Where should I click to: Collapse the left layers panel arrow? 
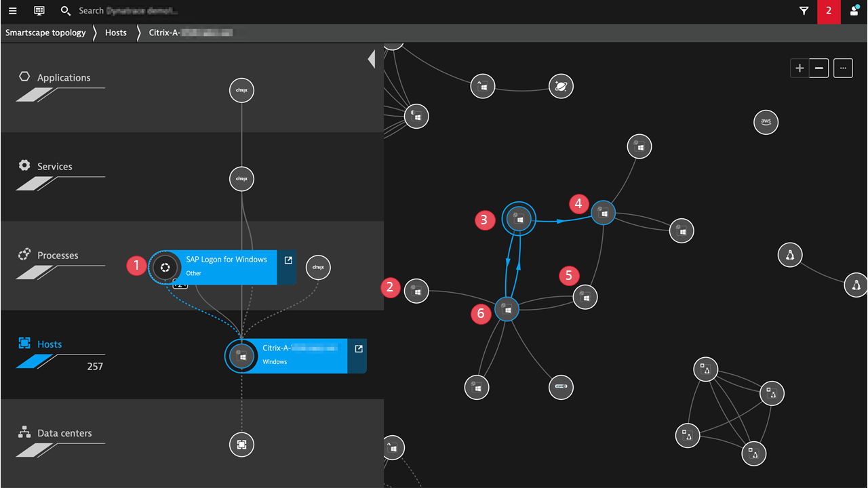click(371, 59)
